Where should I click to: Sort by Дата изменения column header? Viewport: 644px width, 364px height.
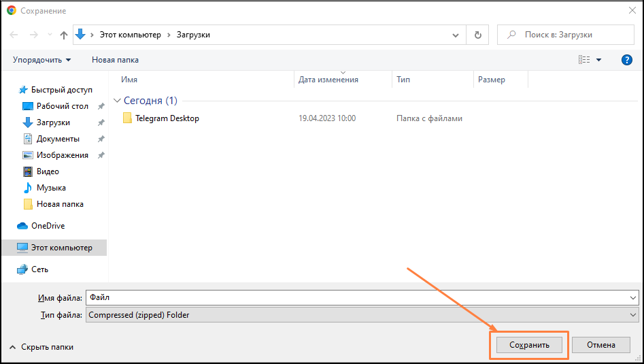pyautogui.click(x=328, y=80)
